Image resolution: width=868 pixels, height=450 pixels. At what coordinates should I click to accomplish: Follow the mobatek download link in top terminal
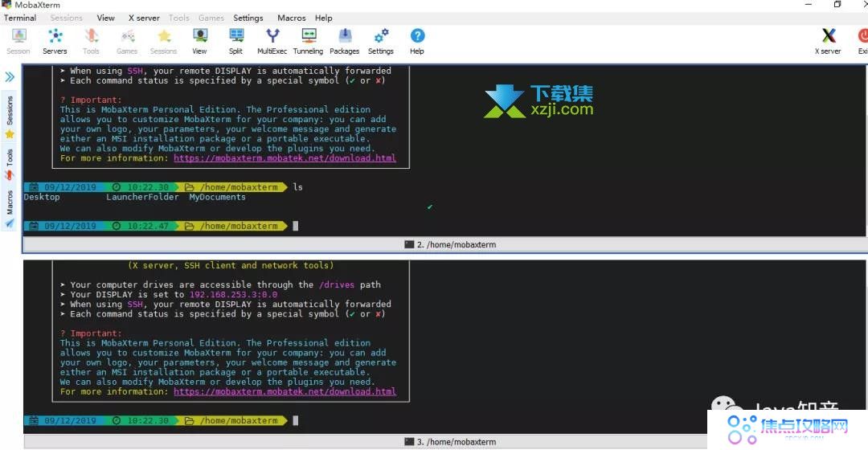click(285, 158)
